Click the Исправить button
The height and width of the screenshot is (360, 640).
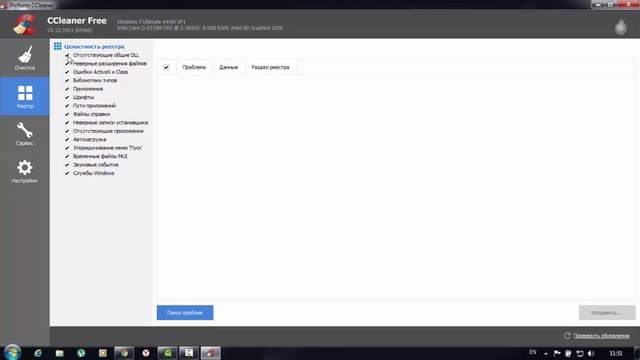coord(607,313)
